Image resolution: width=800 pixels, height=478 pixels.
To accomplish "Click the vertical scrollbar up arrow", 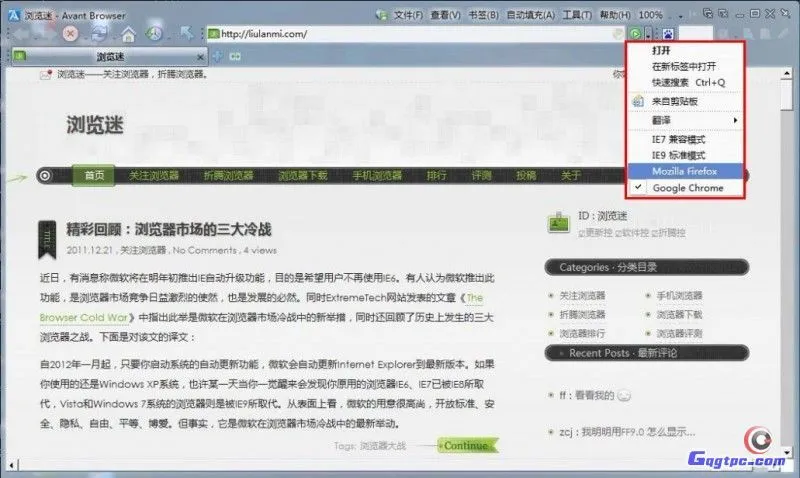I will [x=786, y=74].
